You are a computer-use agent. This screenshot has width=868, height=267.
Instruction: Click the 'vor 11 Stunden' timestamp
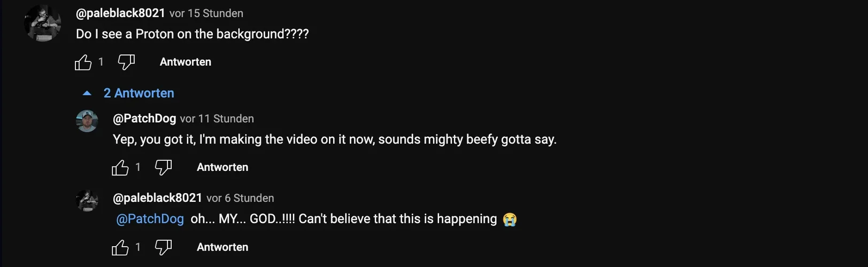[x=217, y=119]
